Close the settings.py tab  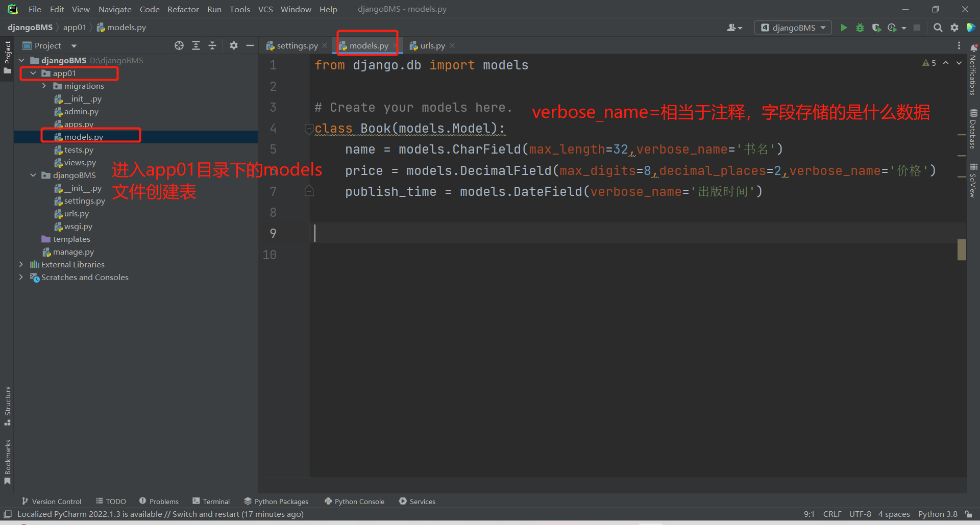(325, 45)
